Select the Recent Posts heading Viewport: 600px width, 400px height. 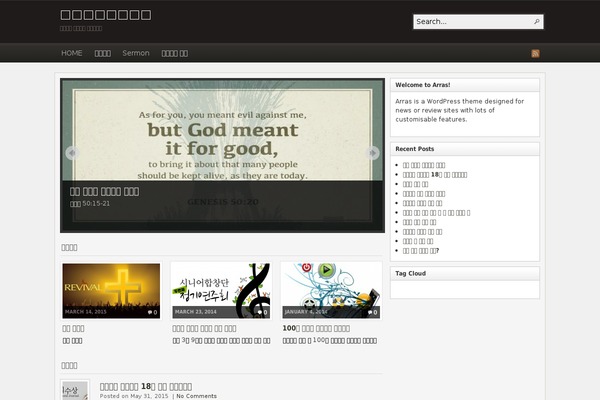point(414,149)
